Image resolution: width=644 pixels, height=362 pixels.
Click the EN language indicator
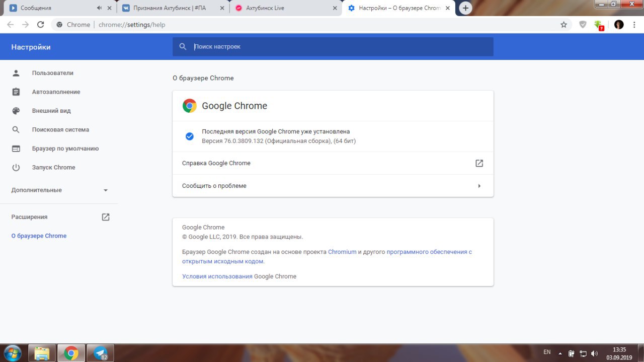point(547,352)
